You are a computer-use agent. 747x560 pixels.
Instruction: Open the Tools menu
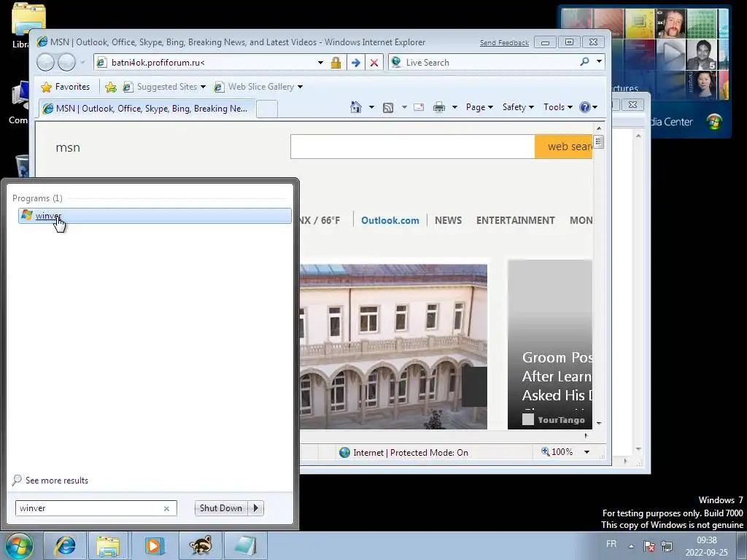click(x=558, y=107)
